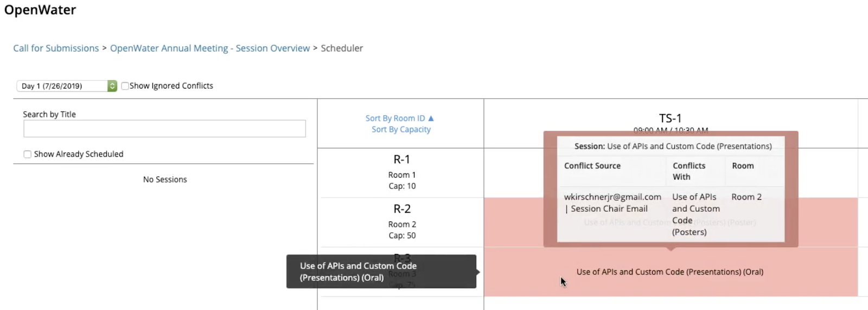Click the OpenWater logo title
Viewport: 868px width, 310px height.
[x=40, y=10]
